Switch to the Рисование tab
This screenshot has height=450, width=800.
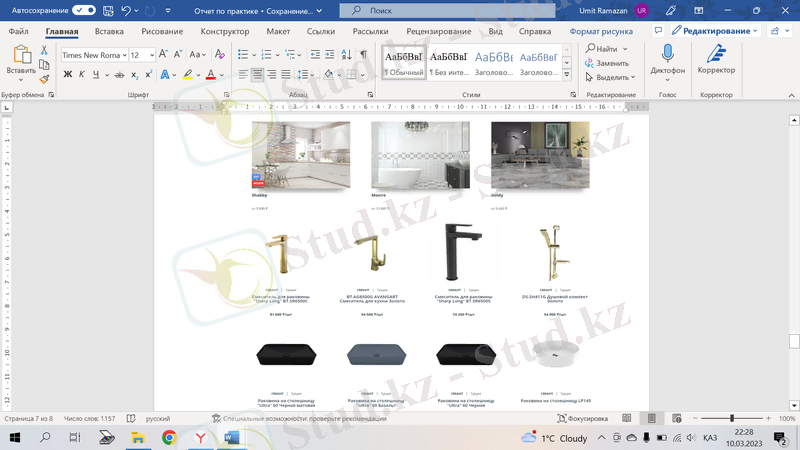point(162,31)
